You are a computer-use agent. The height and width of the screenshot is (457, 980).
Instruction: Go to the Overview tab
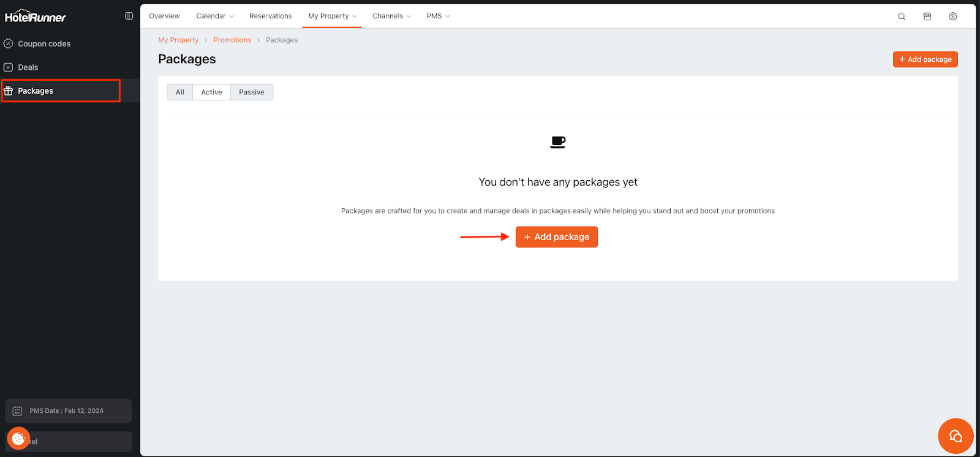164,16
